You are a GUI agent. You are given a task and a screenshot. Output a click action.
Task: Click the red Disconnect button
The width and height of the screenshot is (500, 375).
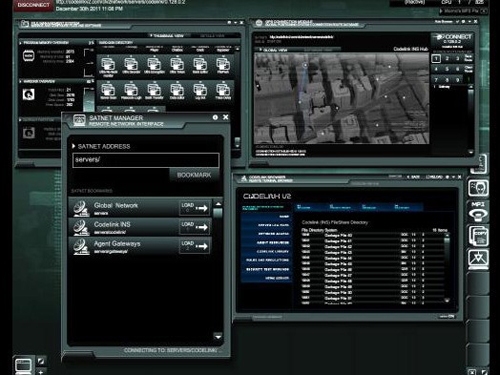coord(33,5)
